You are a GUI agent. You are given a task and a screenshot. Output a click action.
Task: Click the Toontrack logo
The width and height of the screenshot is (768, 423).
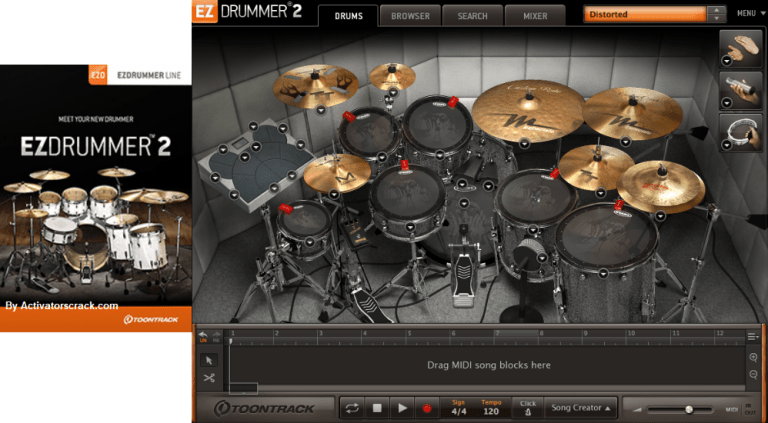264,408
